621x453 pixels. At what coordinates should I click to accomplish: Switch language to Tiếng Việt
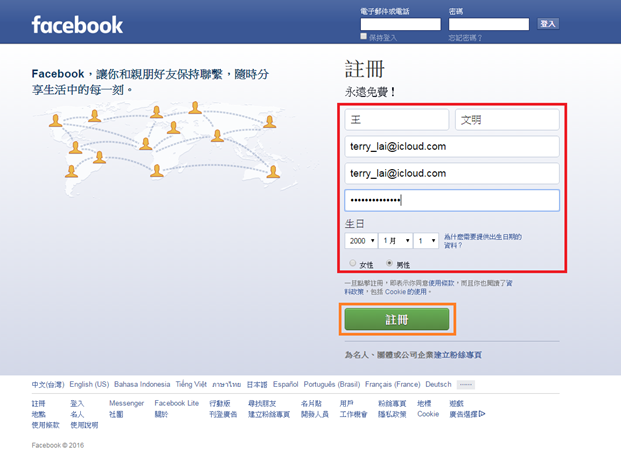[x=191, y=384]
